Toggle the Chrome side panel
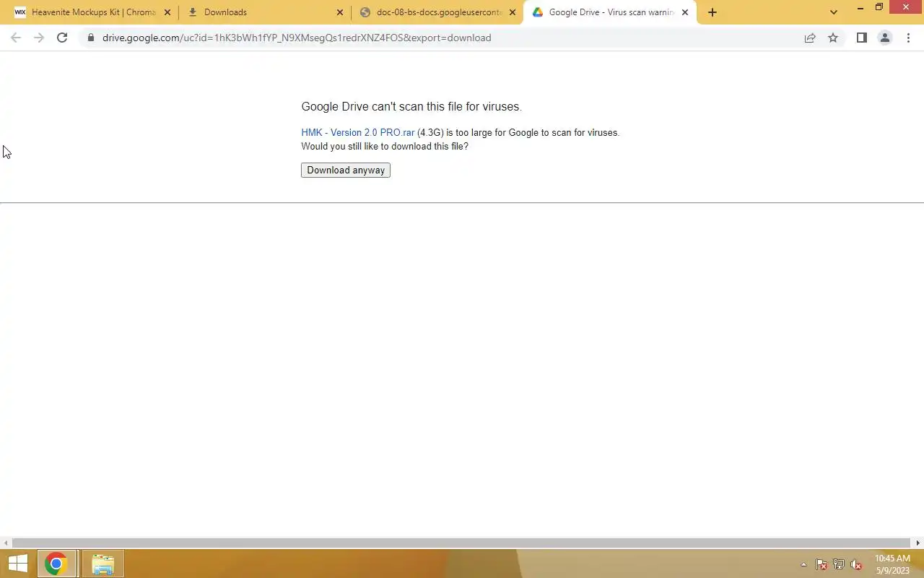Screen dimensions: 924x578 [861, 38]
